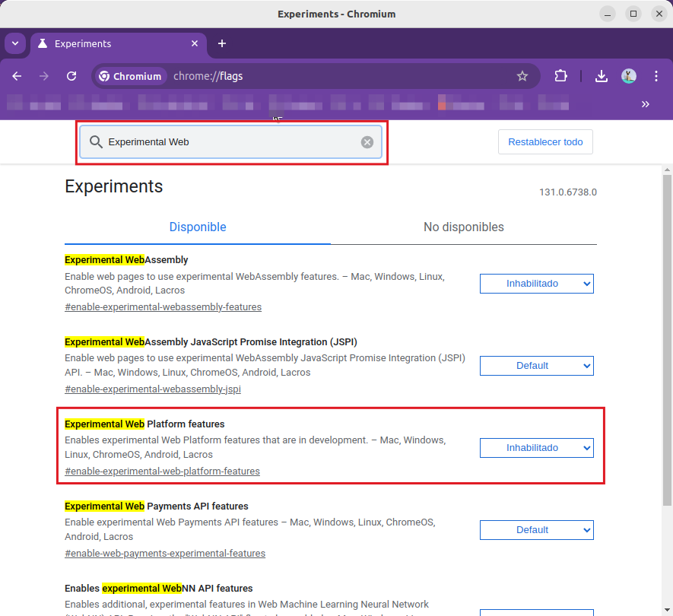
Task: Focus the flags search input field
Action: [231, 142]
